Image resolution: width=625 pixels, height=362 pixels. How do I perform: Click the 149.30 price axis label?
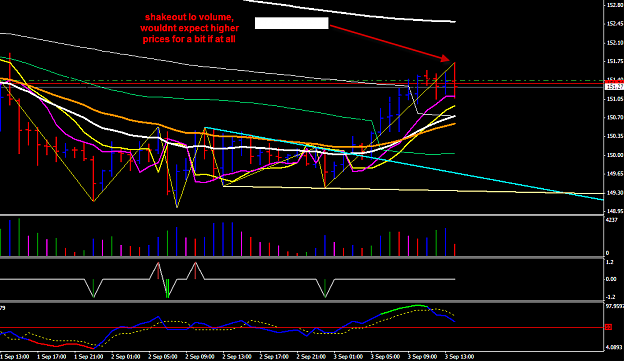615,193
